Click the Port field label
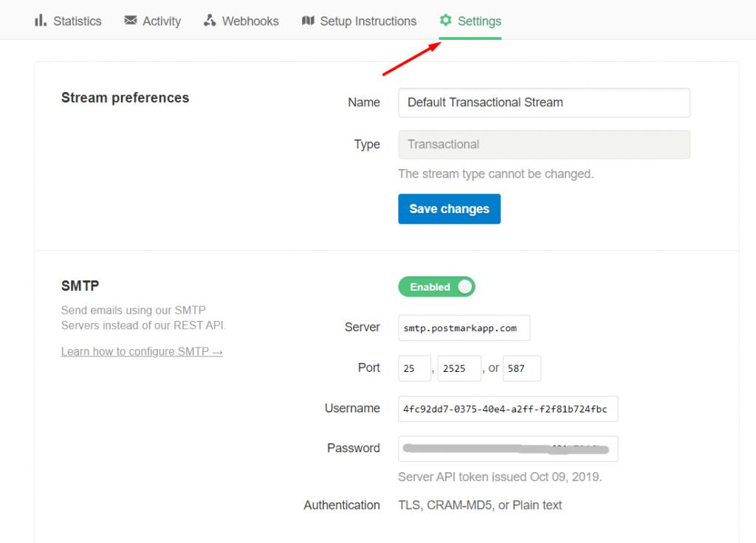756x543 pixels. [x=369, y=367]
